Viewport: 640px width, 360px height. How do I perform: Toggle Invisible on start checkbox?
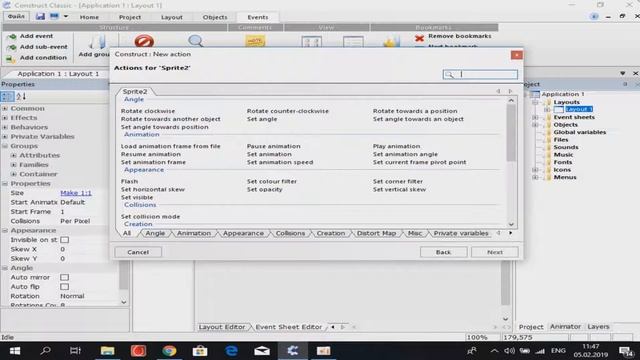point(64,240)
